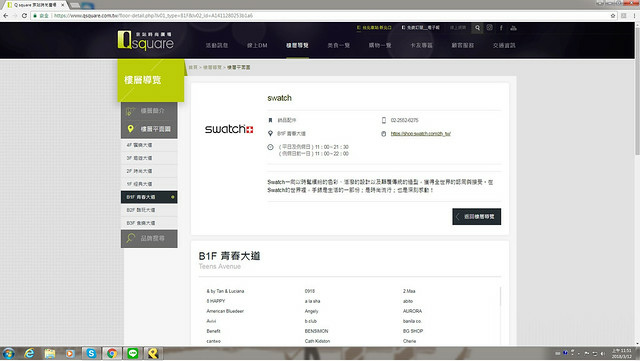Select the active B1F floor in sidebar
Screen dimensions: 640x361
(149, 197)
